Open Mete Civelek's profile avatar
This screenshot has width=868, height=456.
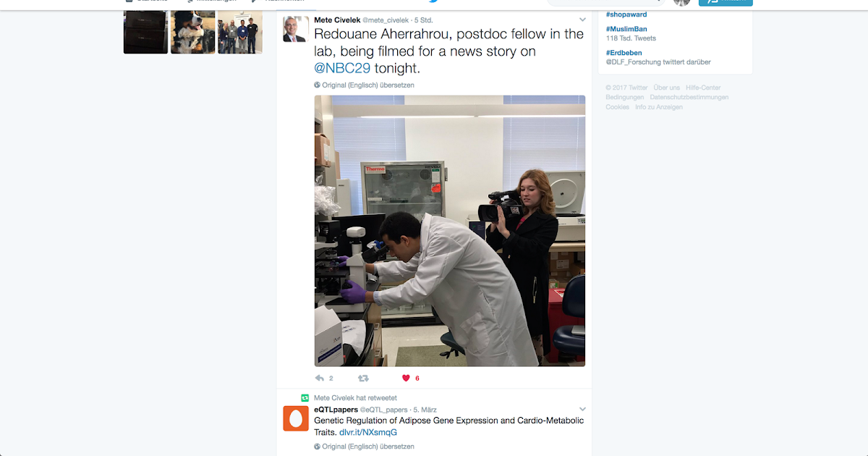pos(295,29)
